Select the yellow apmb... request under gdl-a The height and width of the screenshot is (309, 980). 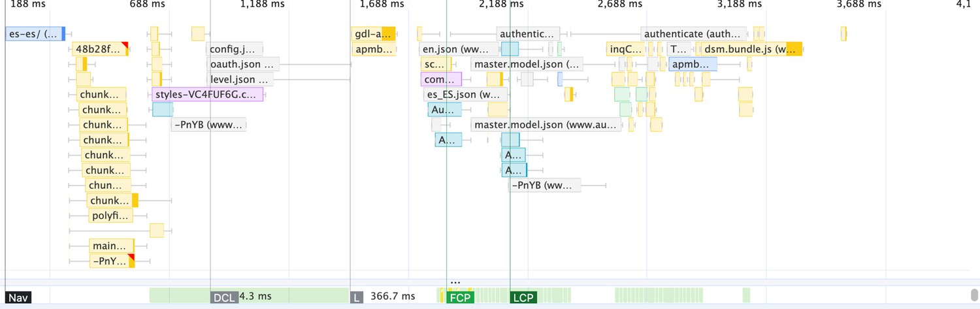coord(374,49)
